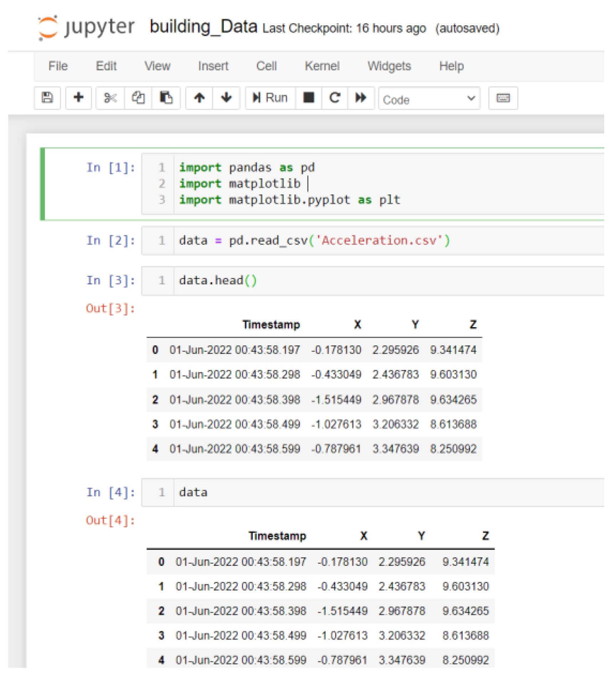The width and height of the screenshot is (616, 692).
Task: Restart the kernel with circular arrow
Action: 335,98
